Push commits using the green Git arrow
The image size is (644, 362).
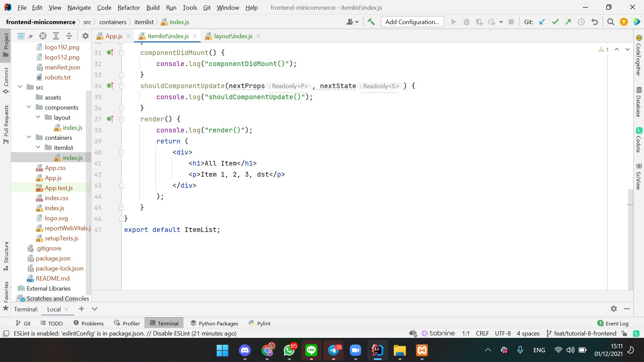click(568, 21)
